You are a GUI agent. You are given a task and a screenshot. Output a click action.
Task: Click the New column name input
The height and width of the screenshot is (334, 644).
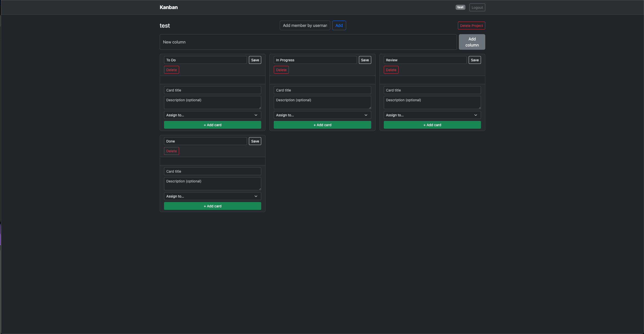(x=308, y=42)
